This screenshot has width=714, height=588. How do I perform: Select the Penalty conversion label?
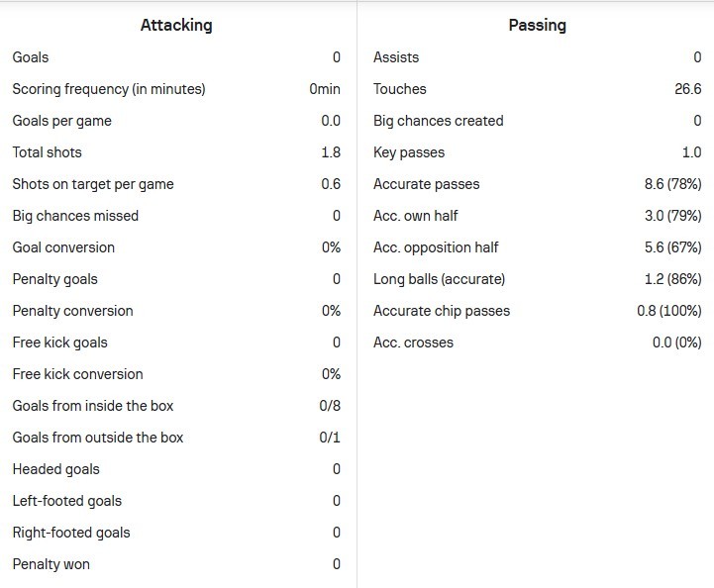72,311
